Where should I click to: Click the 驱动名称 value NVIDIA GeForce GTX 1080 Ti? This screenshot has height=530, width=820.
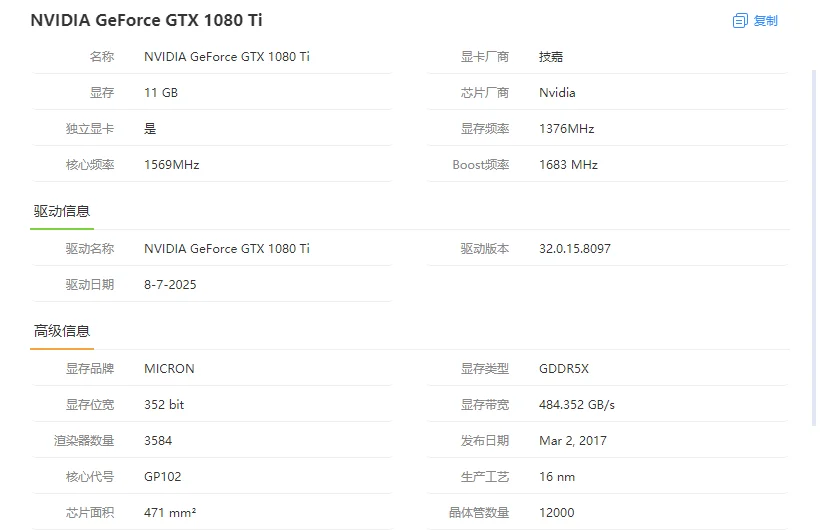[x=226, y=249]
